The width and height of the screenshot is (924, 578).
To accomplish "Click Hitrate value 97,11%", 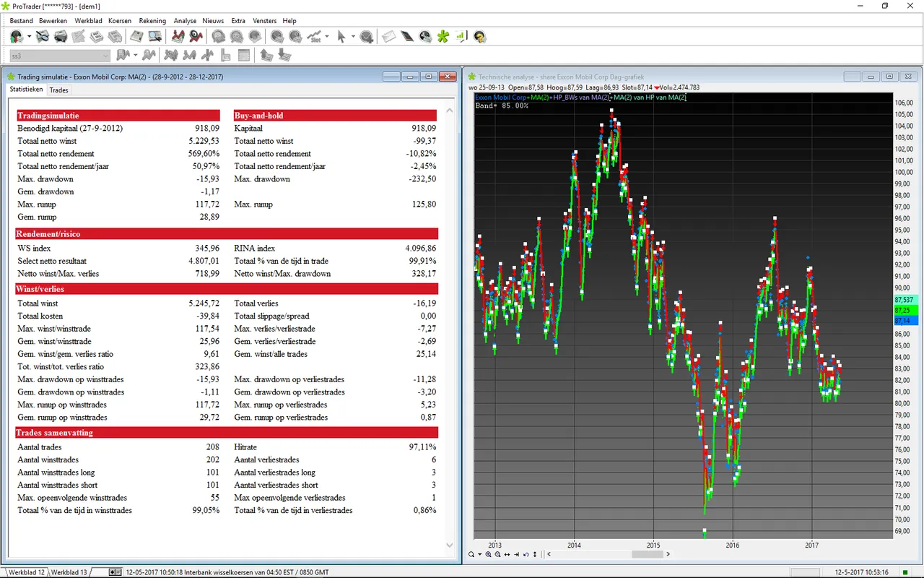I will pyautogui.click(x=422, y=447).
